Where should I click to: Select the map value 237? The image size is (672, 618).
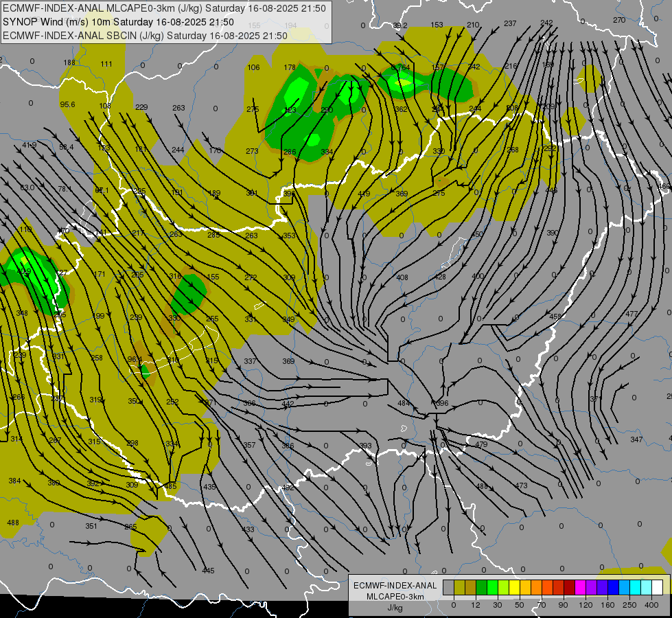pyautogui.click(x=510, y=23)
